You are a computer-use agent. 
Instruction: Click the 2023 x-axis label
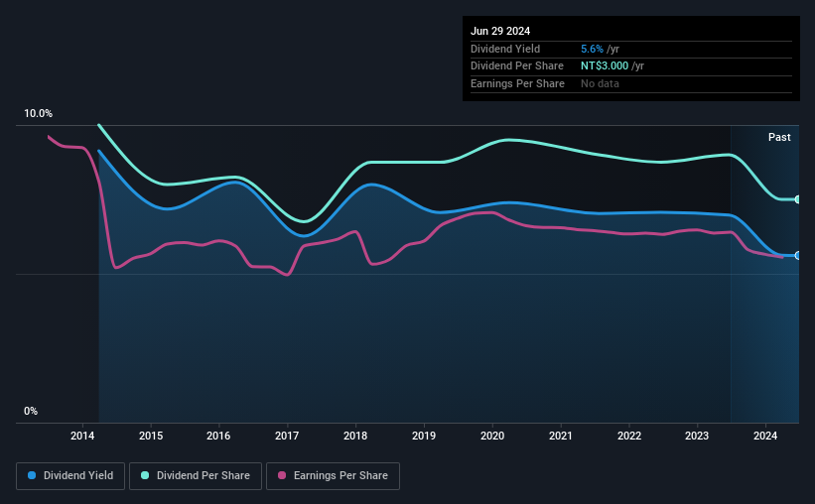point(697,436)
